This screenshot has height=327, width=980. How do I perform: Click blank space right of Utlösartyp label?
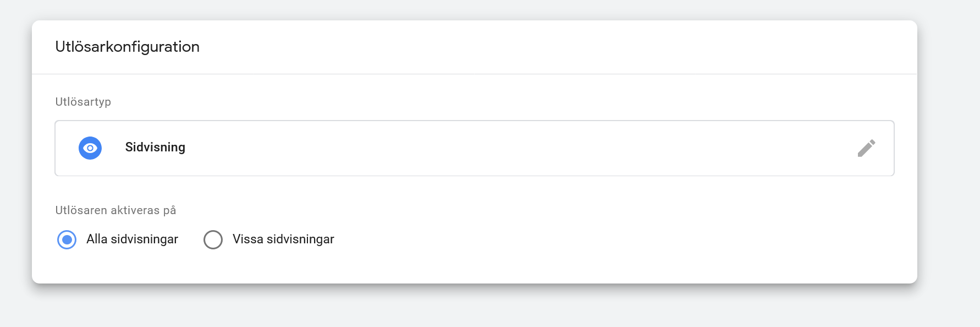[x=495, y=102]
